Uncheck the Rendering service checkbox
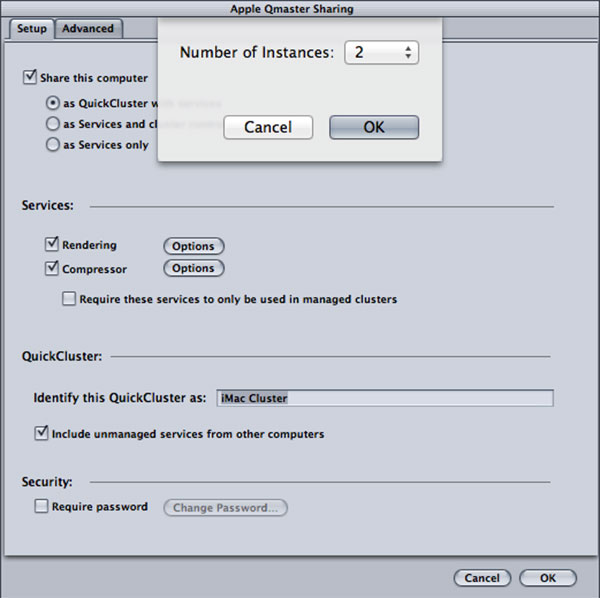 pos(52,244)
